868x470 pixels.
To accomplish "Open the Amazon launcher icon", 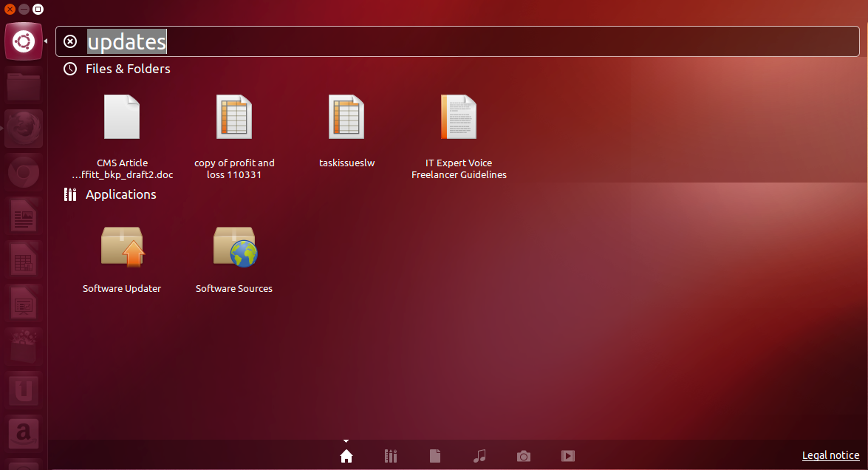I will coord(23,434).
